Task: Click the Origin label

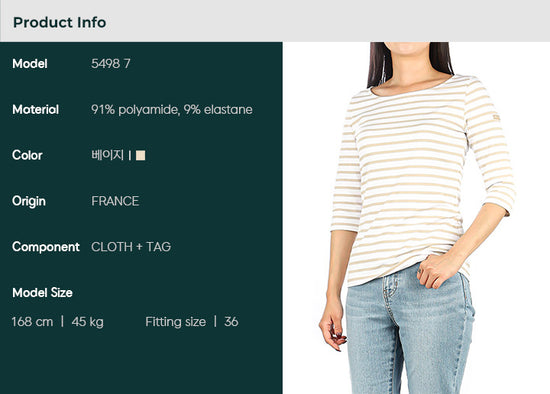Action: point(29,201)
